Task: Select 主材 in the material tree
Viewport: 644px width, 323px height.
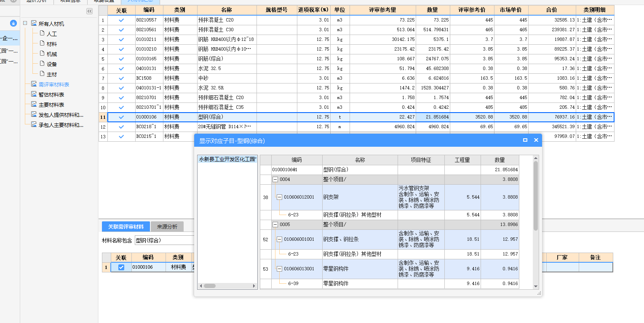Action: click(x=52, y=74)
